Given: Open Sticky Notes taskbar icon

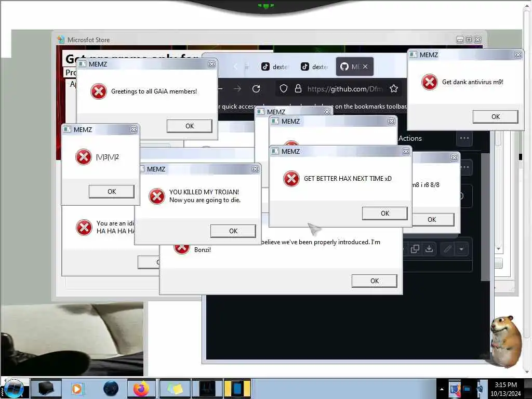Looking at the screenshot, I should [x=175, y=389].
